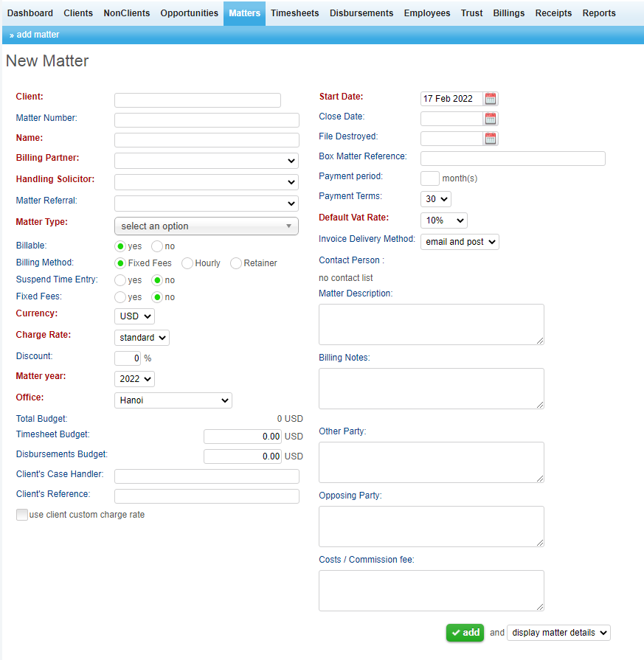Enable use client custom charge rate
Image resolution: width=644 pixels, height=660 pixels.
coord(22,515)
